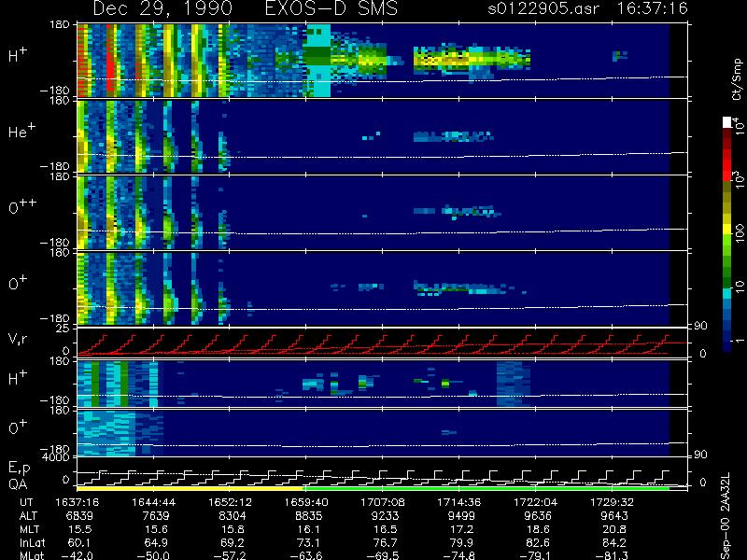Click the 'Ct/Smp' color bar unit label
Screen dimensions: 747x560
pos(737,79)
